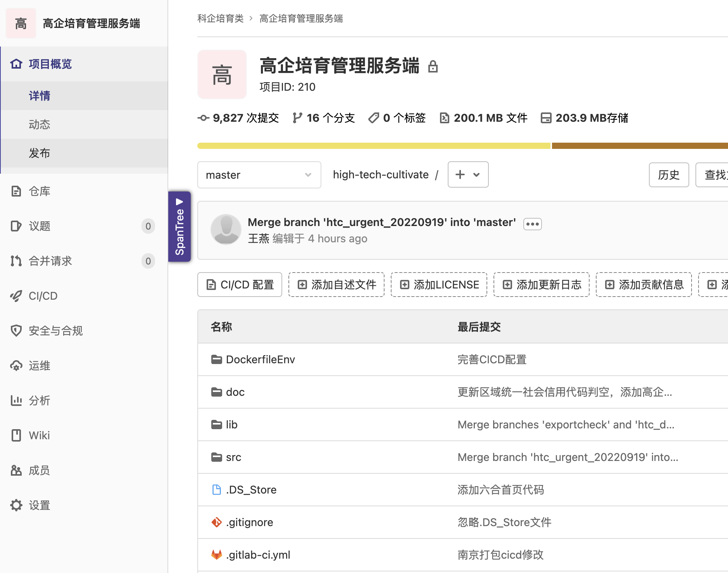The height and width of the screenshot is (573, 728).
Task: Open the src folder
Action: (x=233, y=457)
